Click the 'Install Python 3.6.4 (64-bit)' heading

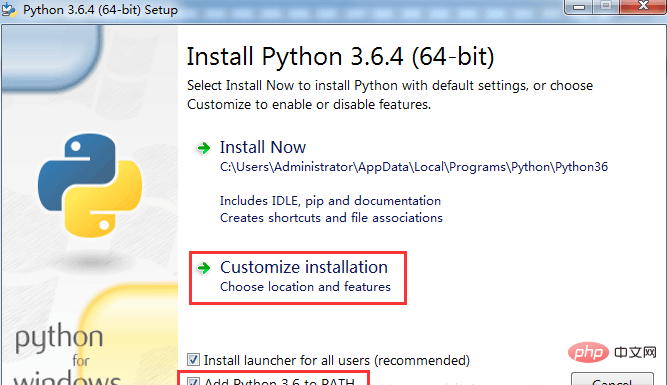coord(340,57)
